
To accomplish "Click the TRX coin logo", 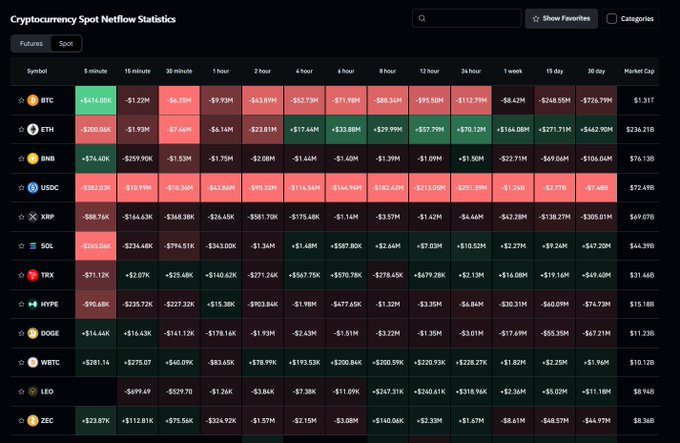I will point(33,275).
